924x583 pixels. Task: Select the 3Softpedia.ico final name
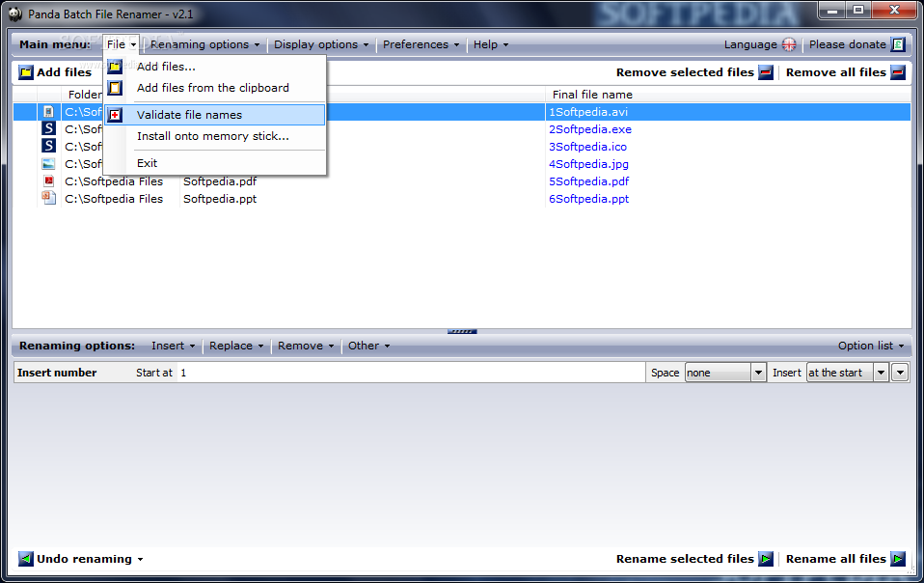coord(587,146)
